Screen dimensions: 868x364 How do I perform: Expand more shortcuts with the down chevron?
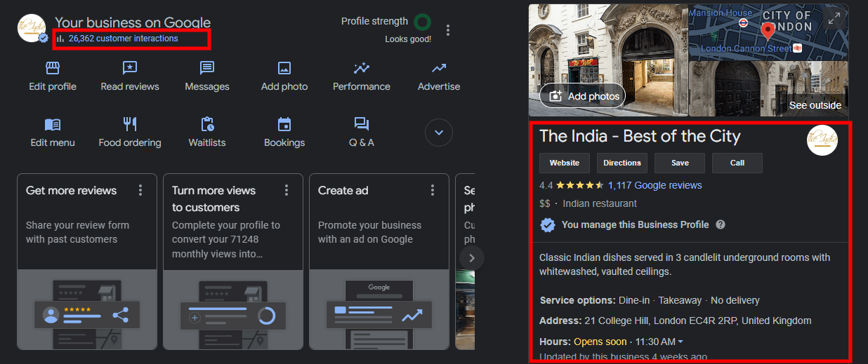pyautogui.click(x=439, y=132)
